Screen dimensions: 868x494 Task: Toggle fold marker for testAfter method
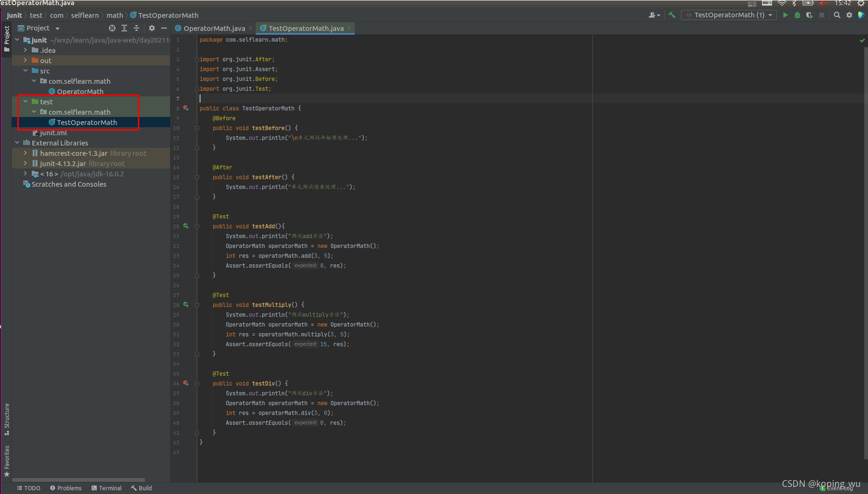click(197, 177)
